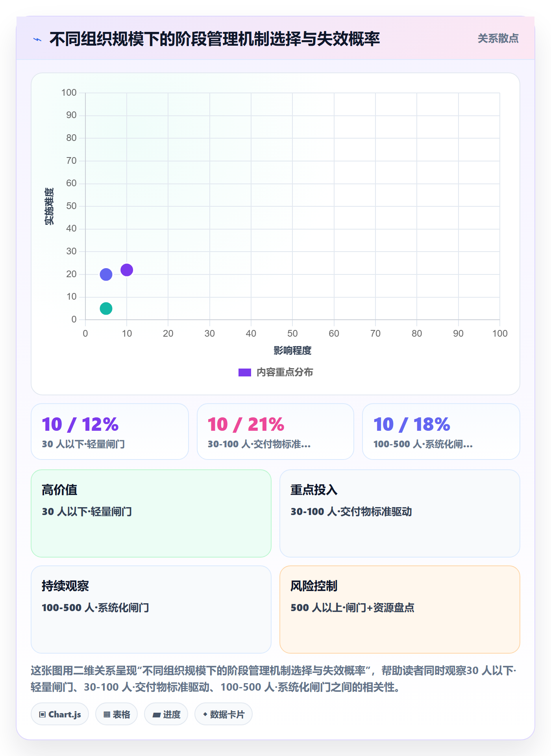Click the Chart.js chip square icon
Screen dimensions: 551x756
[x=43, y=715]
